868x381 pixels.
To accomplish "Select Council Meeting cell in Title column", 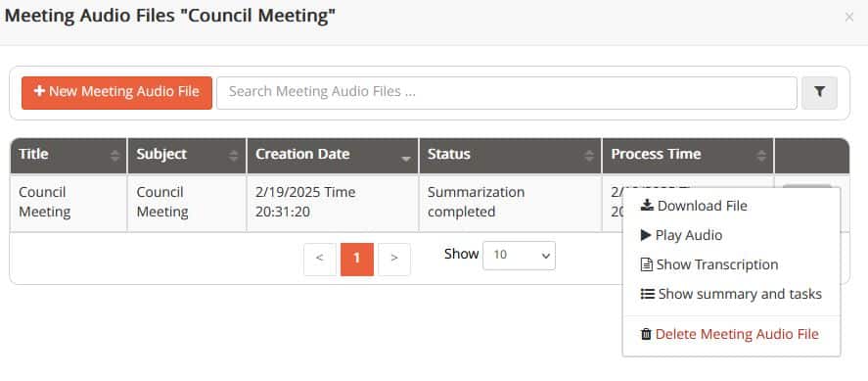I will pos(69,203).
